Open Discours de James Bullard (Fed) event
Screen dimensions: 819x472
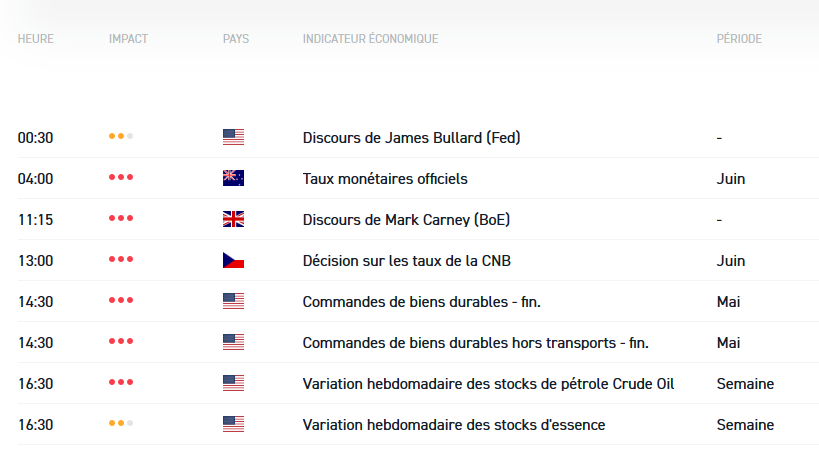411,138
